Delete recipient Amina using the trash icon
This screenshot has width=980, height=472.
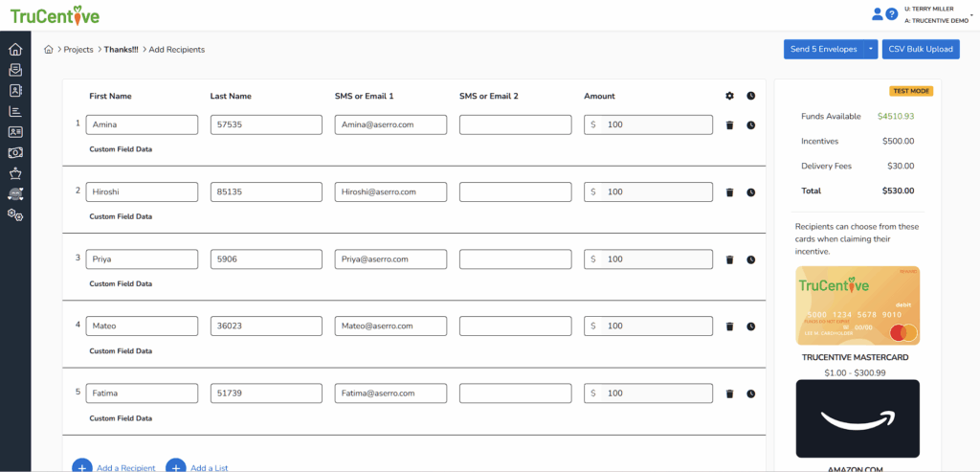[729, 125]
